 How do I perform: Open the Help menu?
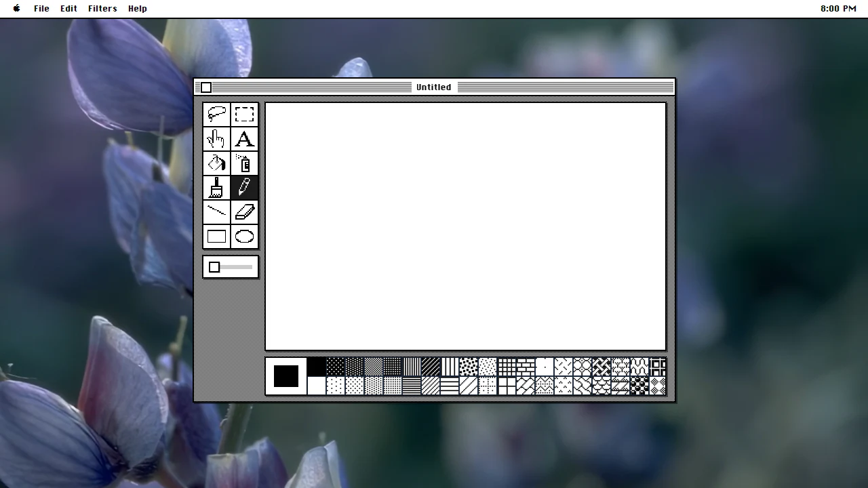tap(138, 9)
